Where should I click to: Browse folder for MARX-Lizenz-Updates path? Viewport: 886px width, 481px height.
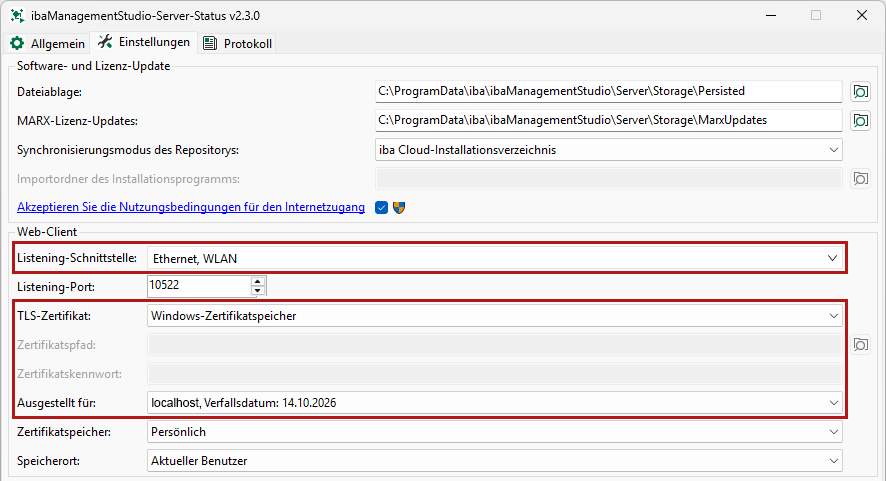tap(861, 120)
